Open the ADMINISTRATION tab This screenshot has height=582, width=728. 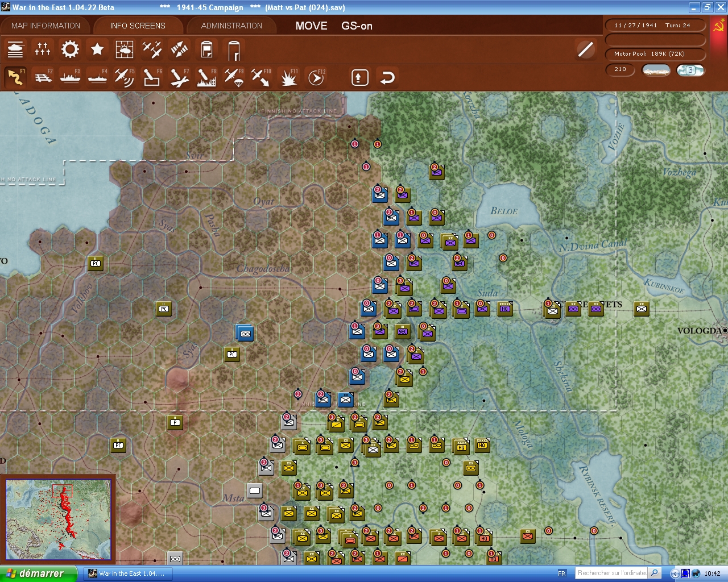[x=231, y=26]
